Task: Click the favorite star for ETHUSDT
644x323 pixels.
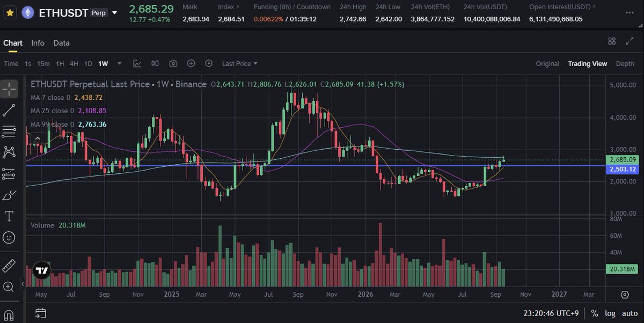Action: 9,12
